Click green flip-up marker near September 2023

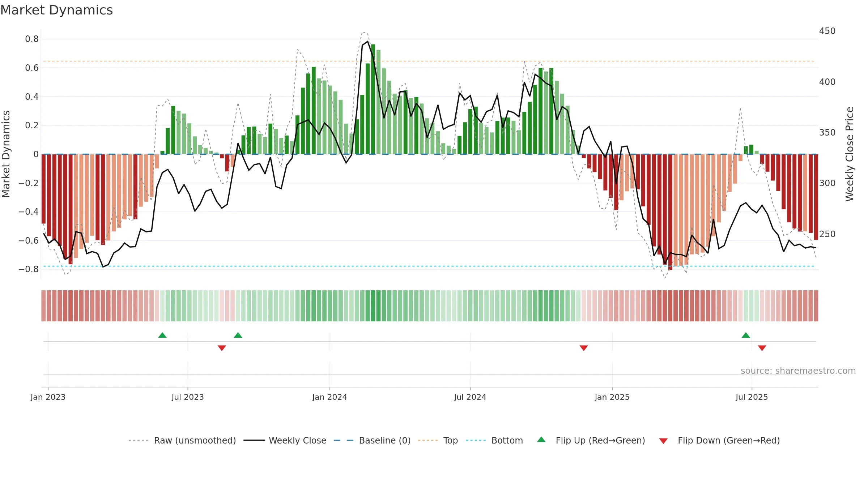click(x=238, y=335)
